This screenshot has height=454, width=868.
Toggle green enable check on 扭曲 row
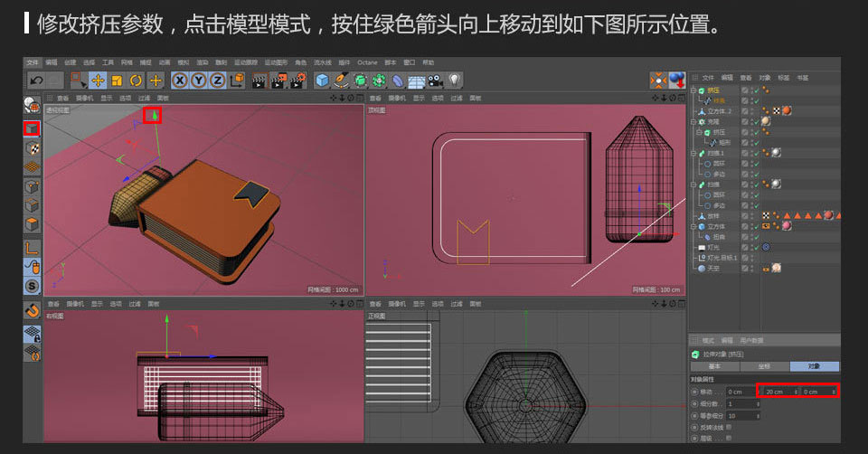click(x=756, y=237)
